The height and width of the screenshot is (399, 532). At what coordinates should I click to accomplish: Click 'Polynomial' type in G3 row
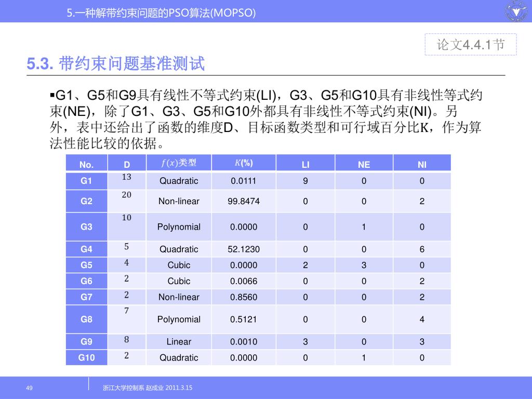[179, 227]
